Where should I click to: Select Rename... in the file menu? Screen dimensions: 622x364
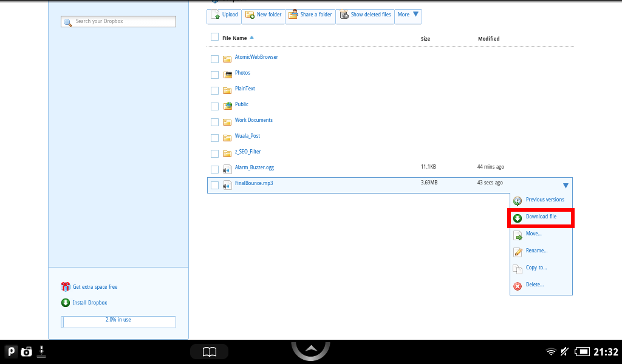[536, 251]
